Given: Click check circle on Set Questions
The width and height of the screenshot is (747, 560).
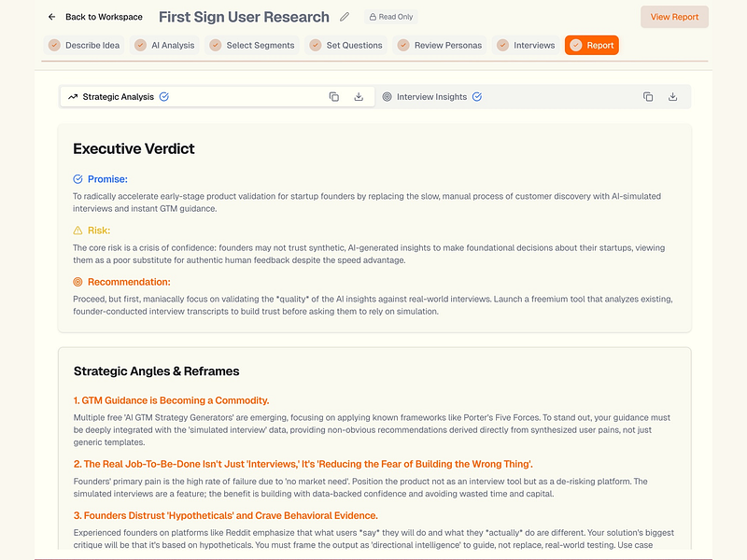Looking at the screenshot, I should pos(316,45).
